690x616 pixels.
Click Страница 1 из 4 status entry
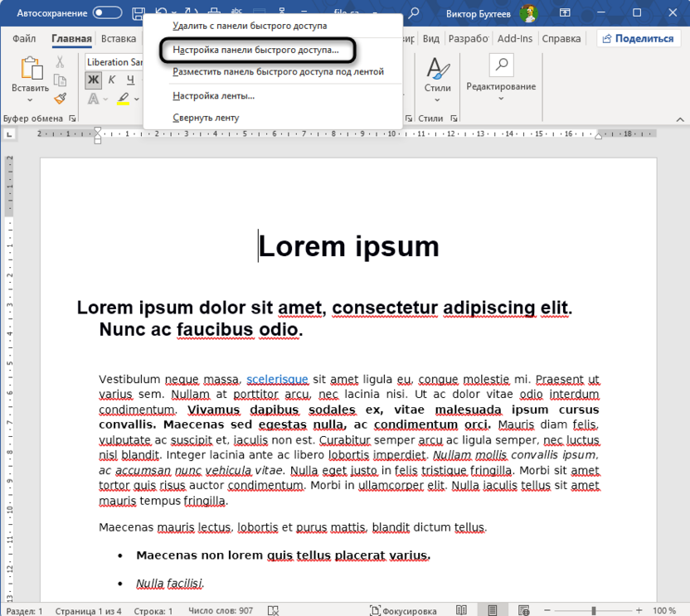tap(88, 611)
